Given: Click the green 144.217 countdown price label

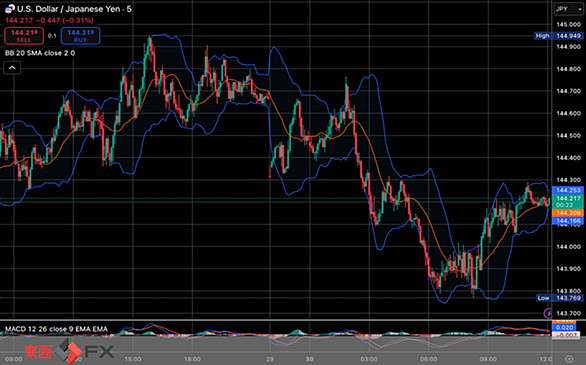Looking at the screenshot, I should point(568,201).
